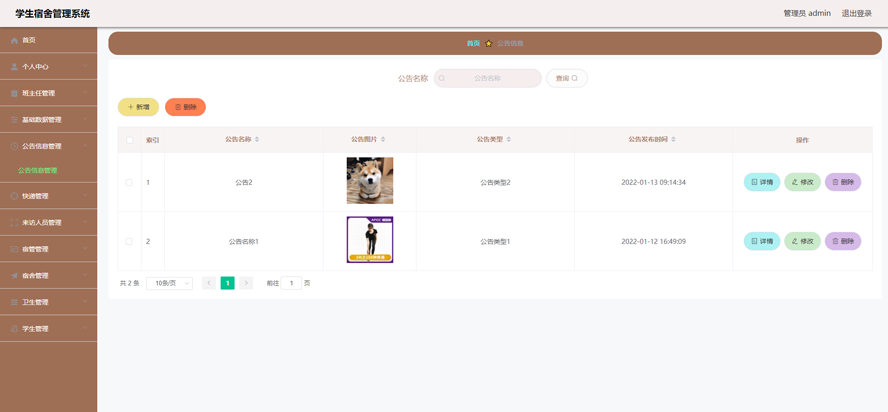Image resolution: width=888 pixels, height=412 pixels.
Task: Expand 基础数据管理 menu chevron
Action: coord(85,120)
